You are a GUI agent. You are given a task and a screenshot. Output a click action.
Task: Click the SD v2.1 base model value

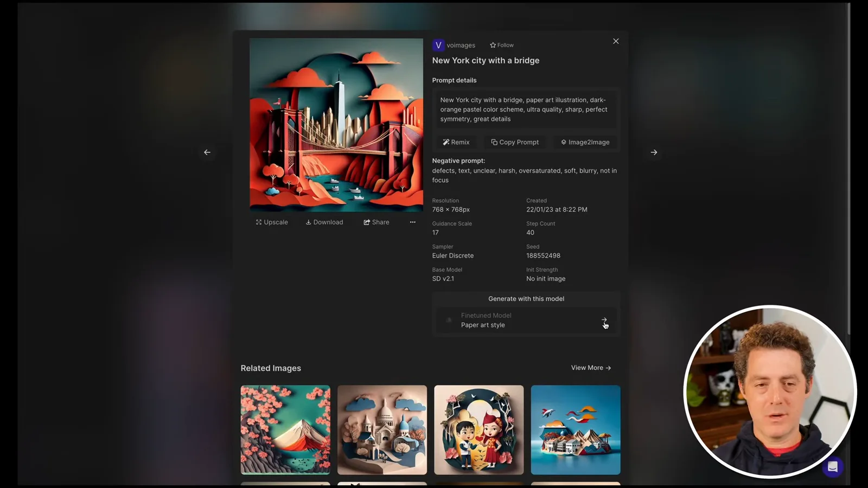[x=443, y=279]
